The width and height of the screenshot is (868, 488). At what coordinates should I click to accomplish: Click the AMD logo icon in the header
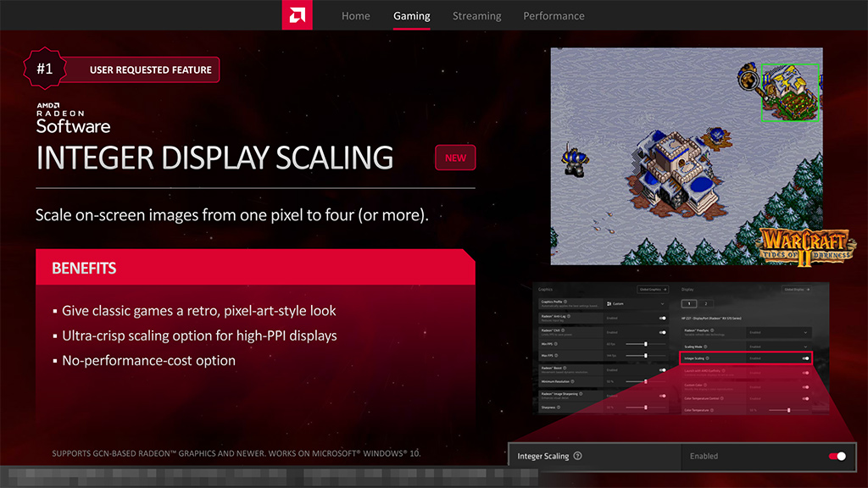(298, 15)
